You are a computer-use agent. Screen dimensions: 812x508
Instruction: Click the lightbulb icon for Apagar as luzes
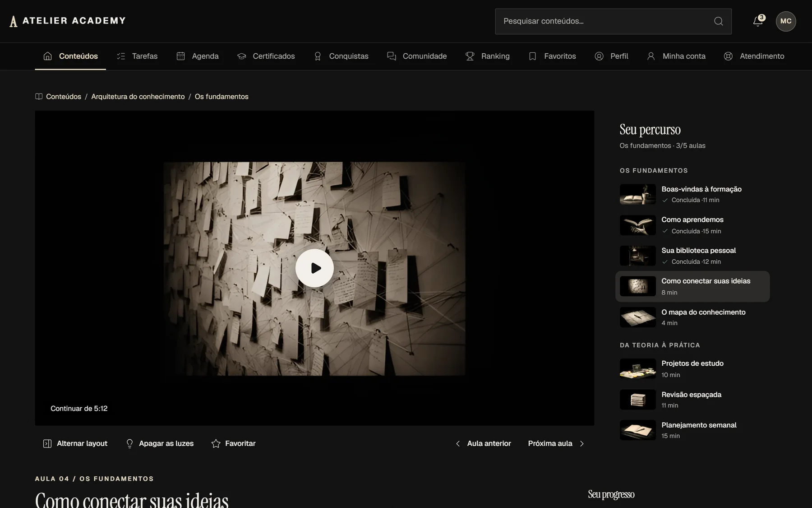[129, 443]
